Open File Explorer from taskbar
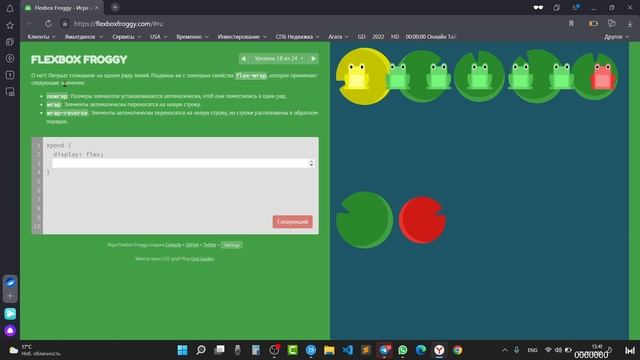 (329, 350)
